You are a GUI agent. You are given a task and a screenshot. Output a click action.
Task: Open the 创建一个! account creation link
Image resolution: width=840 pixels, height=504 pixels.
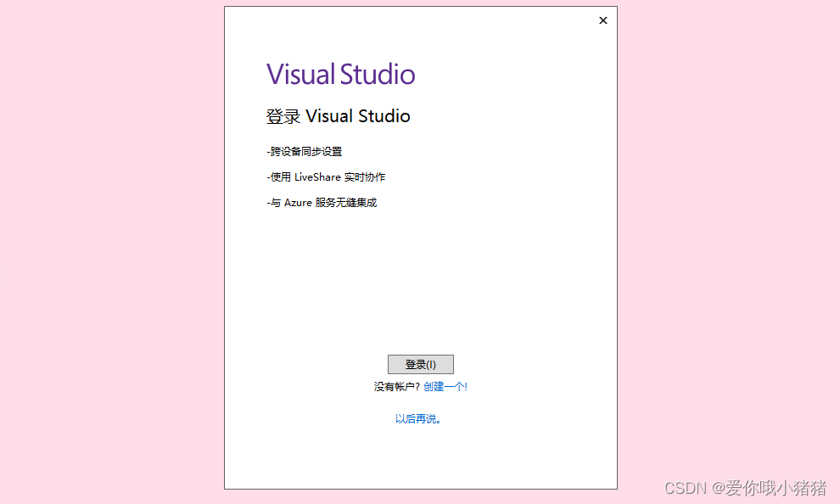[445, 386]
